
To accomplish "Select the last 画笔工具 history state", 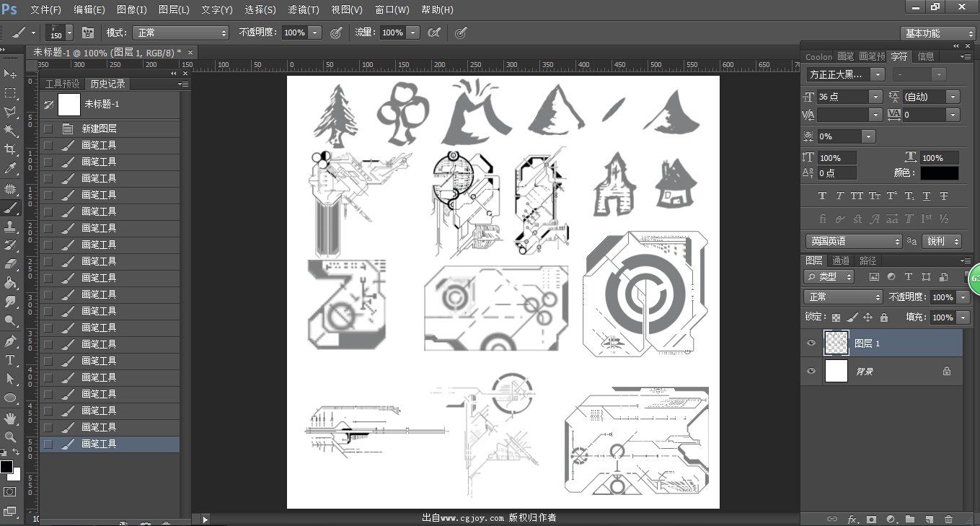I will pos(110,444).
